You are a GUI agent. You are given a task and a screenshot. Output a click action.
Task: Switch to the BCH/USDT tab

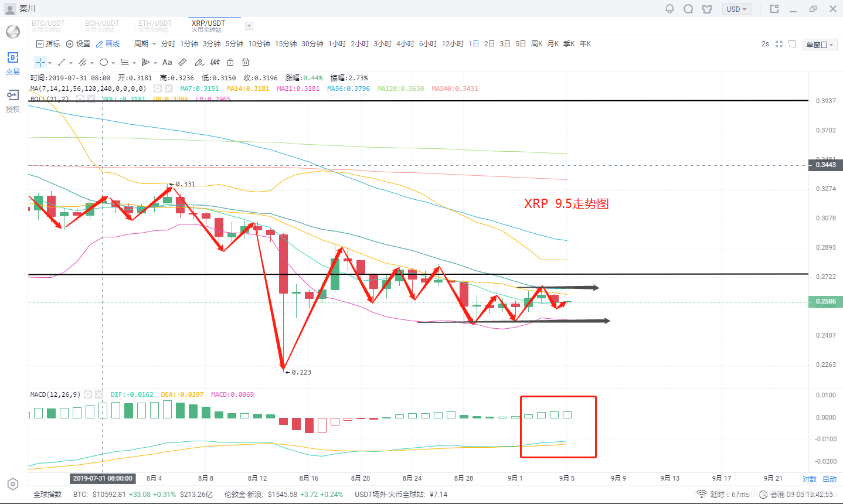click(102, 26)
